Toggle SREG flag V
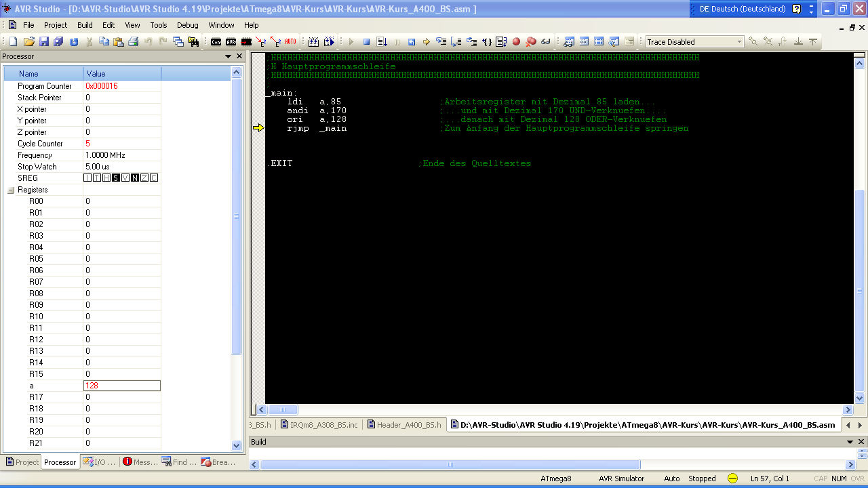 [x=125, y=178]
